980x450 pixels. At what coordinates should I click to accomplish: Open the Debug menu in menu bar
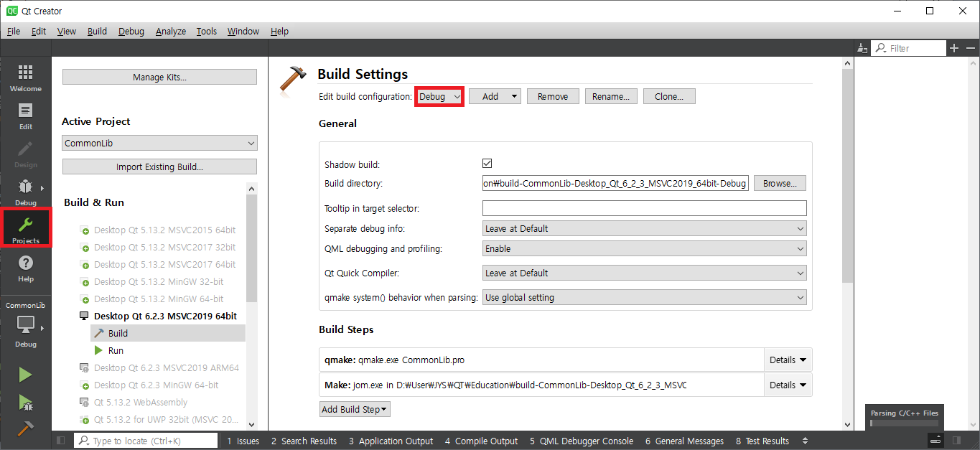131,31
